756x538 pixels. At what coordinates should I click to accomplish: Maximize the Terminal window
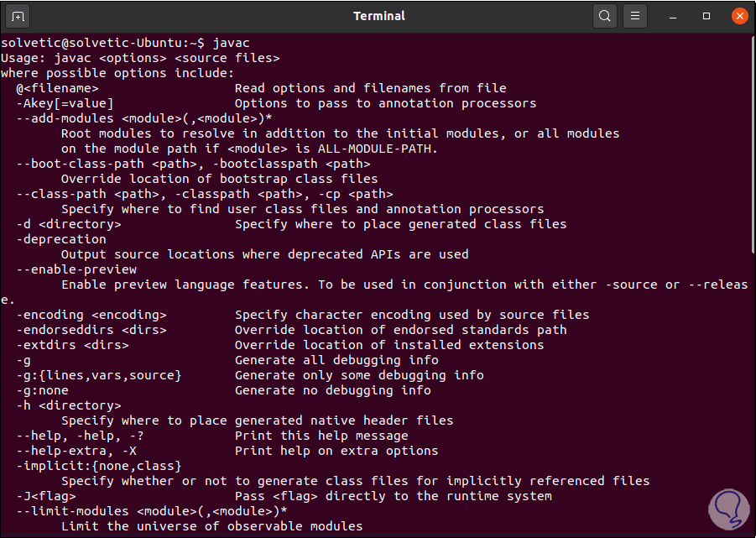click(706, 16)
